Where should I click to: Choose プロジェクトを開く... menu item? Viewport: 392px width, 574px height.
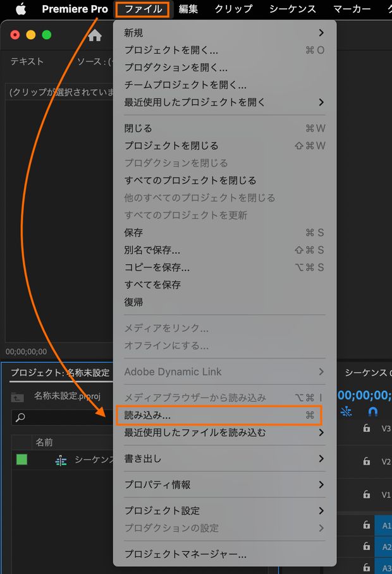click(224, 50)
